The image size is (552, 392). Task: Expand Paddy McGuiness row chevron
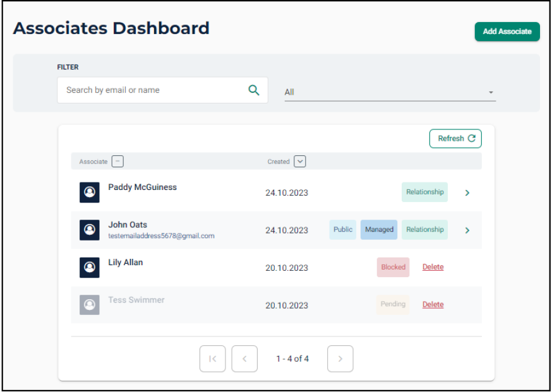tap(467, 193)
